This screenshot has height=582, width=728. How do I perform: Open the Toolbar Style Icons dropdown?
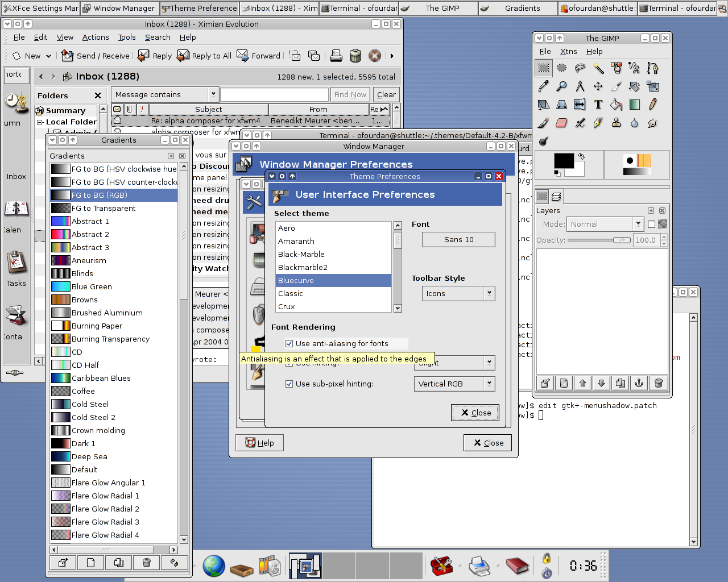click(x=458, y=294)
